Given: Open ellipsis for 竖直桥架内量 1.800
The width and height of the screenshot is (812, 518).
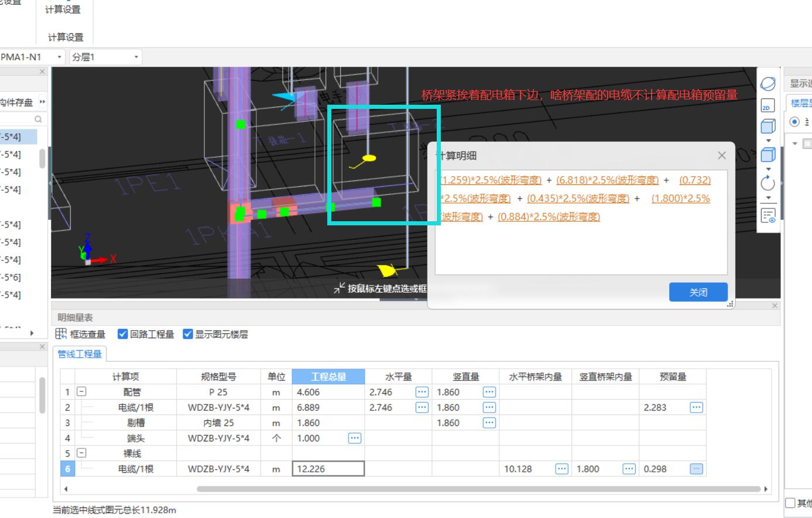Looking at the screenshot, I should pyautogui.click(x=629, y=469).
